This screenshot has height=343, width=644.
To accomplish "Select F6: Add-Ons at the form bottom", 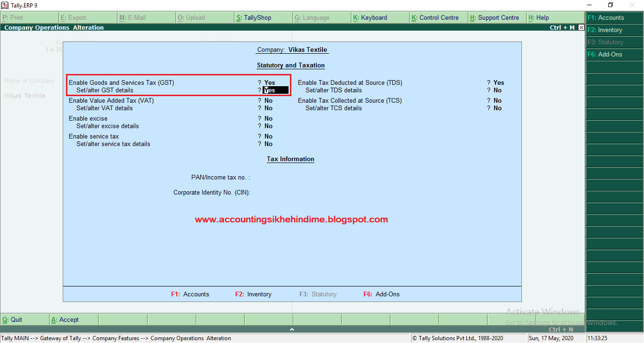I will (x=381, y=294).
